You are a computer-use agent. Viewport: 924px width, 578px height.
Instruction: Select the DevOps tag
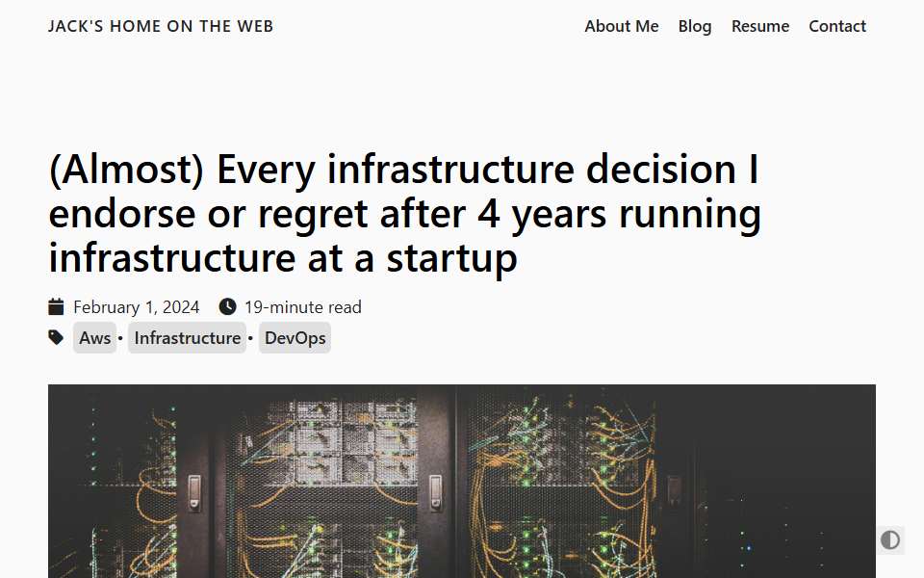pos(295,338)
